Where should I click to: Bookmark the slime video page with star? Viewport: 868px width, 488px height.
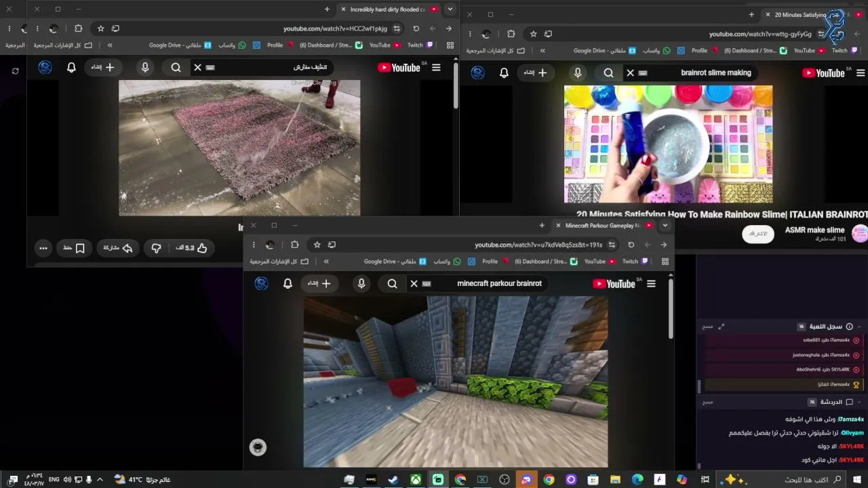point(533,34)
